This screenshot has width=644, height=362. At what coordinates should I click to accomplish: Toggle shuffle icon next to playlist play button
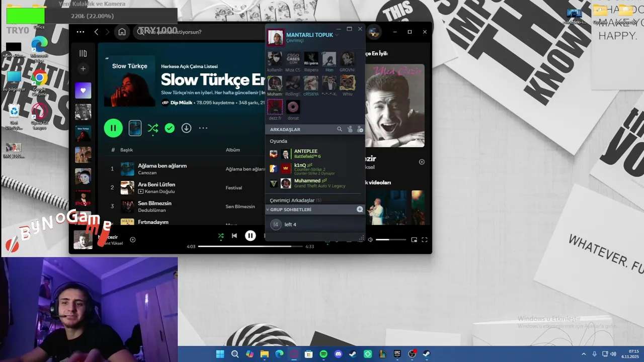(153, 128)
